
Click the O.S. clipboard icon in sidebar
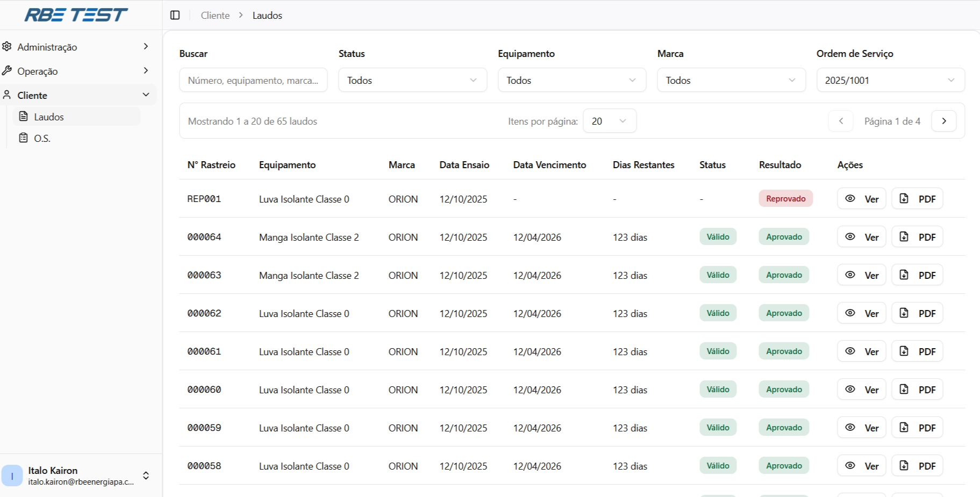point(24,138)
